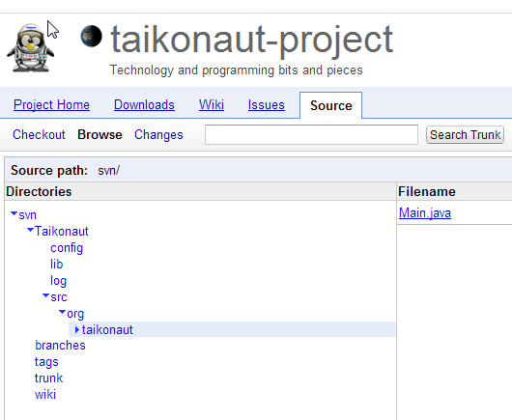The width and height of the screenshot is (512, 420).
Task: Switch to the Issues tab
Action: [x=266, y=105]
